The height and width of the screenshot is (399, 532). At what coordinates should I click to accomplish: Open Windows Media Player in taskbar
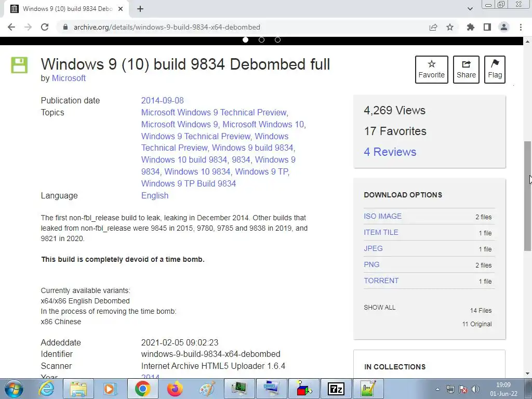110,389
